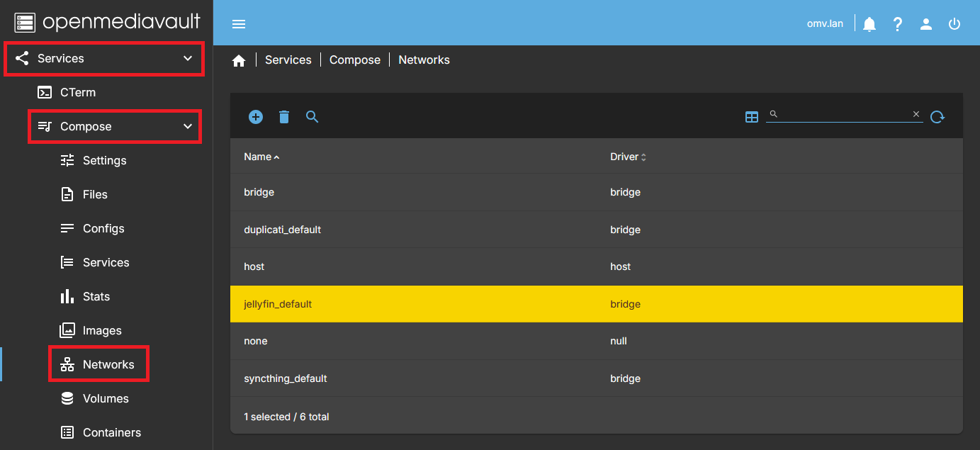Open the user account menu icon
This screenshot has height=450, width=980.
point(926,24)
